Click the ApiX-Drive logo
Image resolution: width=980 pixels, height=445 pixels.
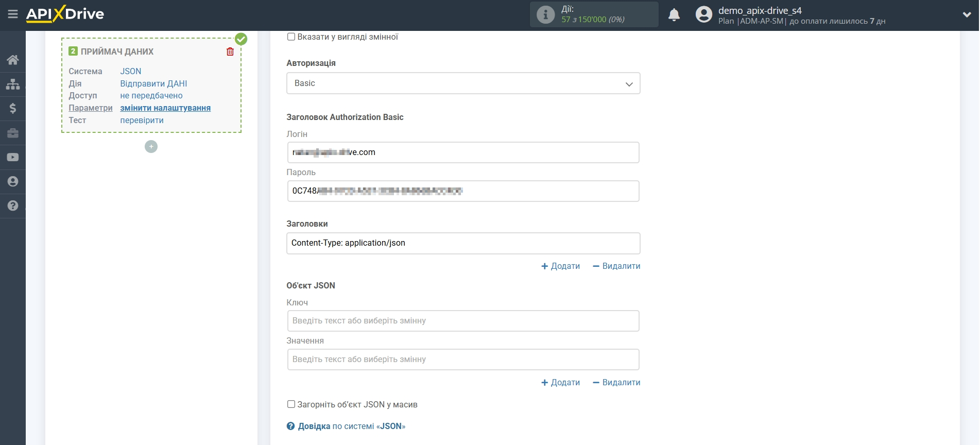[65, 14]
